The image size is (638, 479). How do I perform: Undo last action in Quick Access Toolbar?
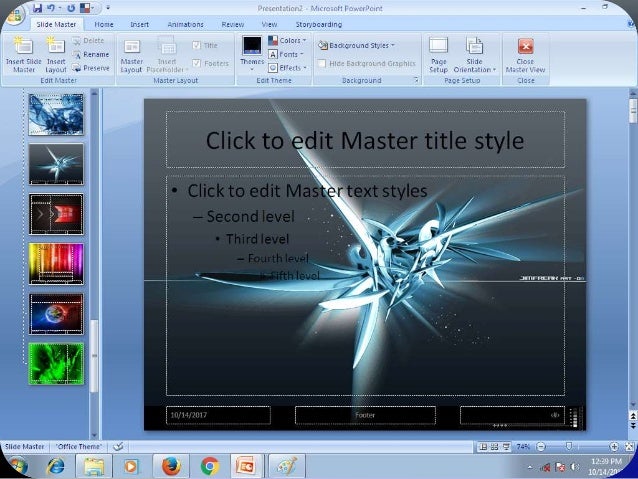tap(51, 8)
